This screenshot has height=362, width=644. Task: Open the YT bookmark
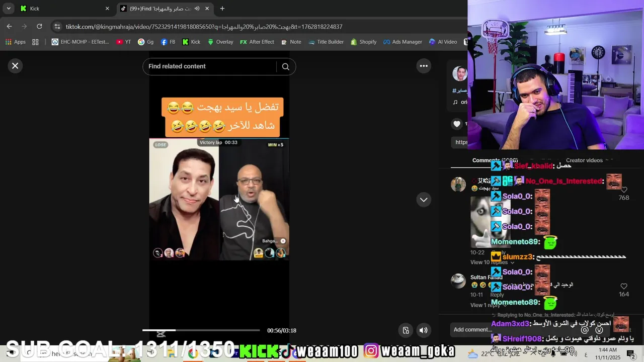(x=123, y=42)
